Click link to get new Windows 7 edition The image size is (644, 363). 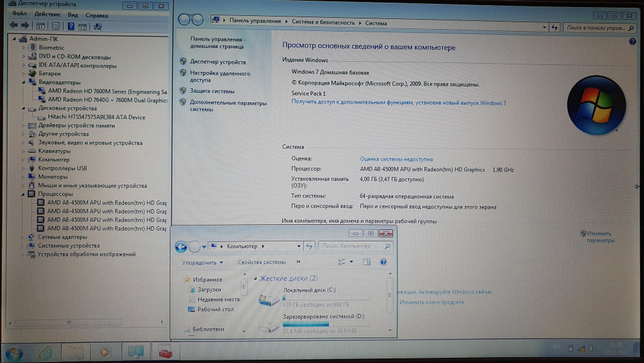coord(399,102)
